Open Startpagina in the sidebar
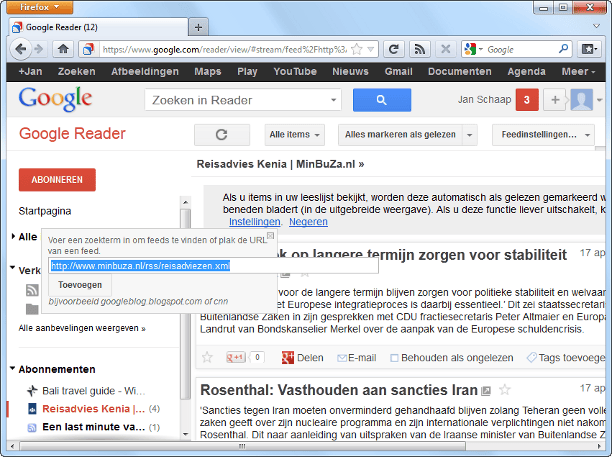 (x=45, y=211)
